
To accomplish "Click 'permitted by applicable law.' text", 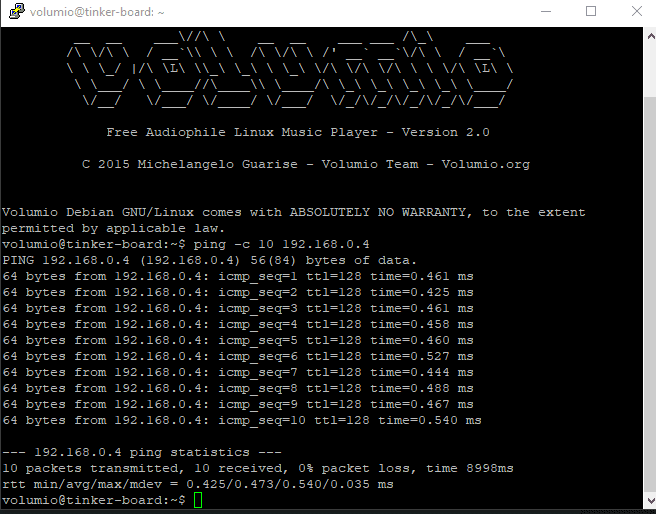I will 114,228.
